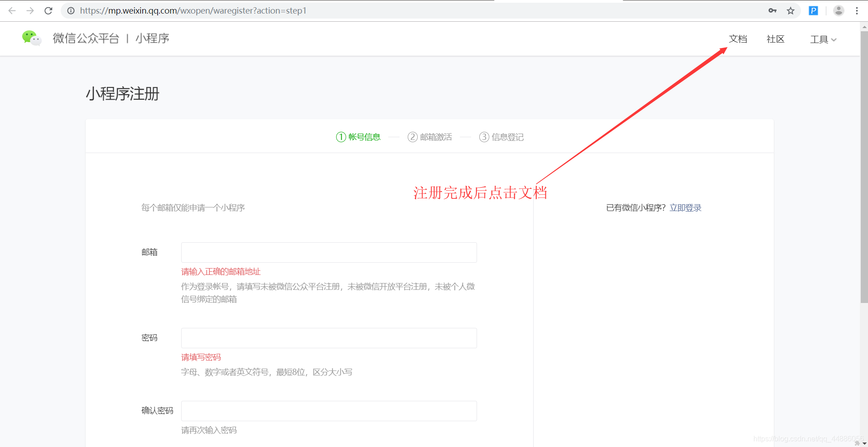Click the scrollbar up arrow

864,26
